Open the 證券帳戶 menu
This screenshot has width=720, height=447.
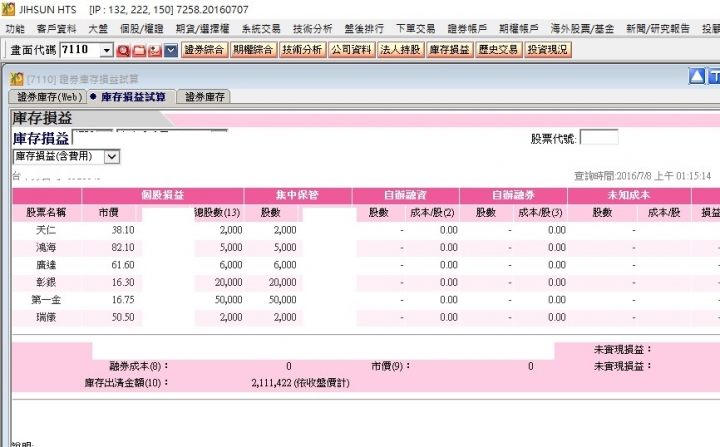coord(467,29)
